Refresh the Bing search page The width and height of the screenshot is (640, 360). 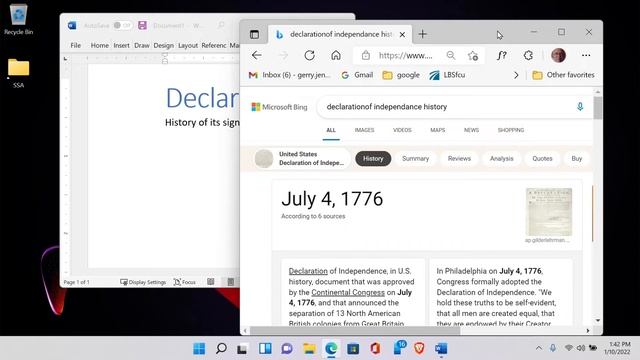pyautogui.click(x=309, y=56)
